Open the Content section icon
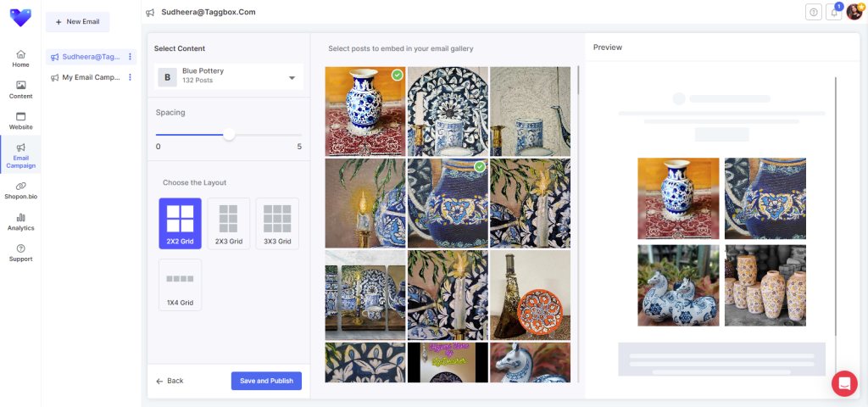Screen dimensions: 868x407 (x=20, y=89)
